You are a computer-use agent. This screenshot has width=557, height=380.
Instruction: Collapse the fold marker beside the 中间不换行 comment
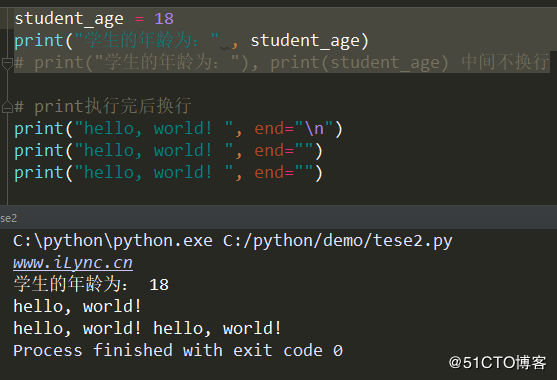point(7,64)
